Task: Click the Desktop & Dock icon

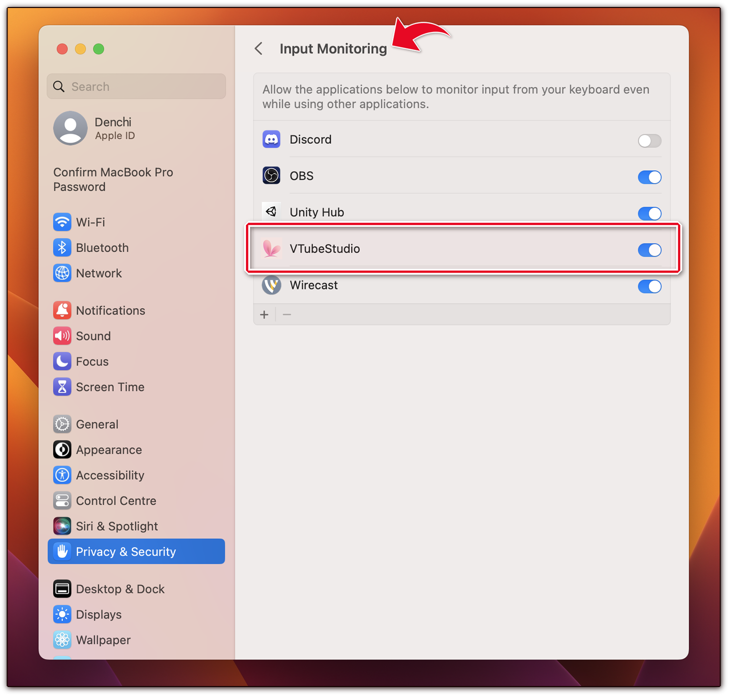Action: click(x=62, y=589)
